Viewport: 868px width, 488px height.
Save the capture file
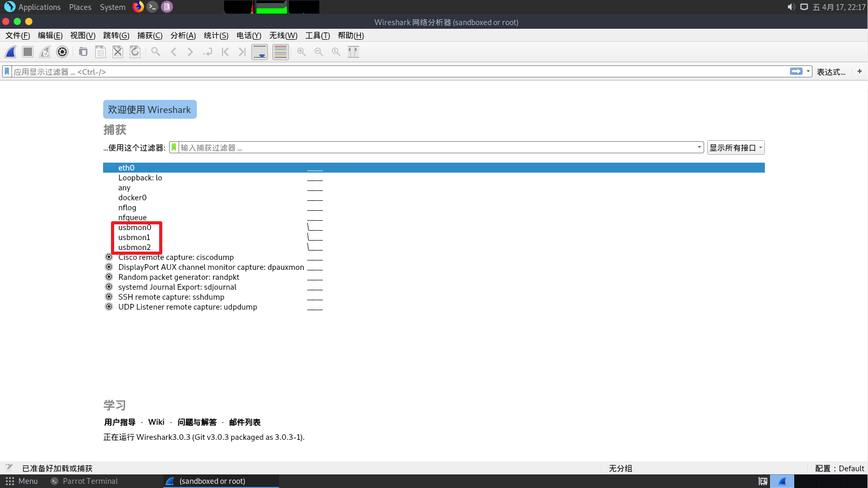(x=101, y=52)
